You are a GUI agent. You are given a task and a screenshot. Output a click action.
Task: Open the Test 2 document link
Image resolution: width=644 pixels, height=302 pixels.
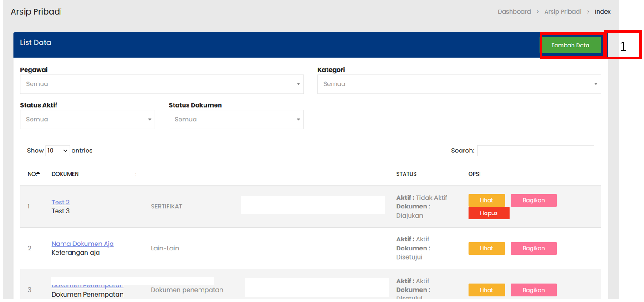click(x=61, y=202)
